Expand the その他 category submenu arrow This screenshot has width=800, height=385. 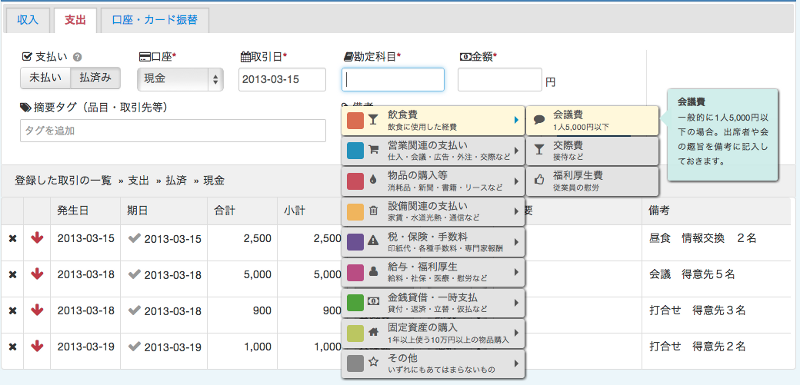click(x=516, y=363)
